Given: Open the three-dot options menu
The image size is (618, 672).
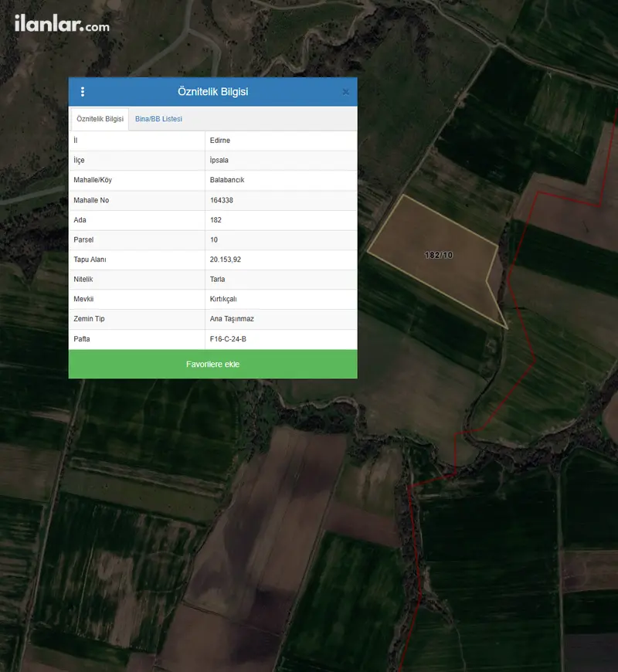Looking at the screenshot, I should coord(83,92).
